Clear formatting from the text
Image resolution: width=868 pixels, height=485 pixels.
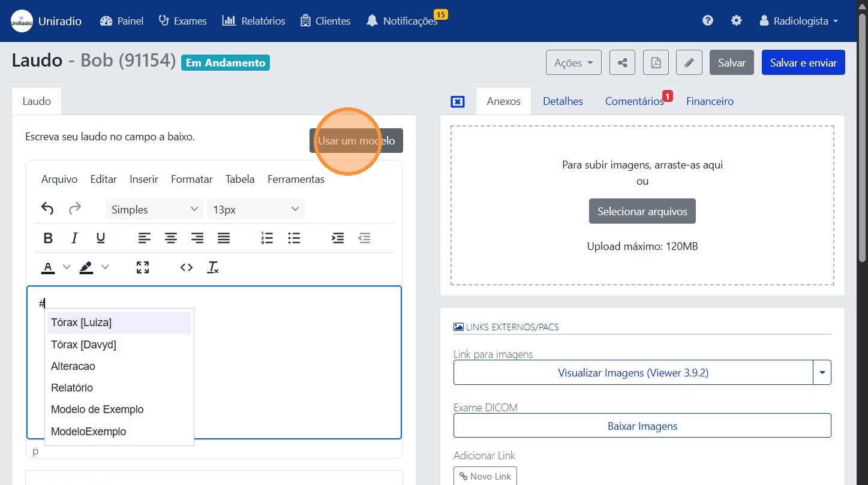pos(213,267)
